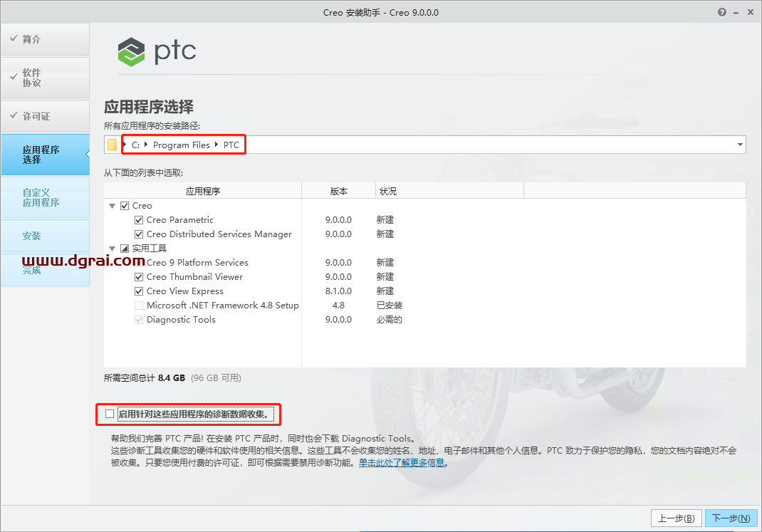Uncheck Creo Parametric
The image size is (762, 532).
tap(139, 220)
